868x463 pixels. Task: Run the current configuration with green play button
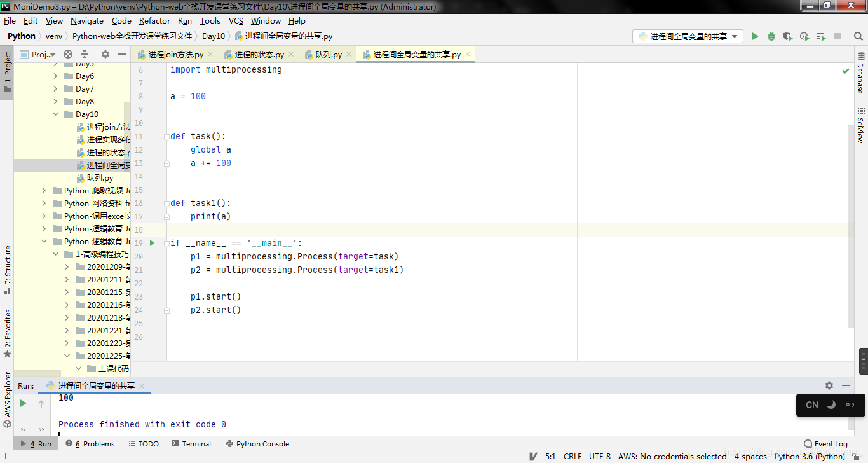(755, 36)
